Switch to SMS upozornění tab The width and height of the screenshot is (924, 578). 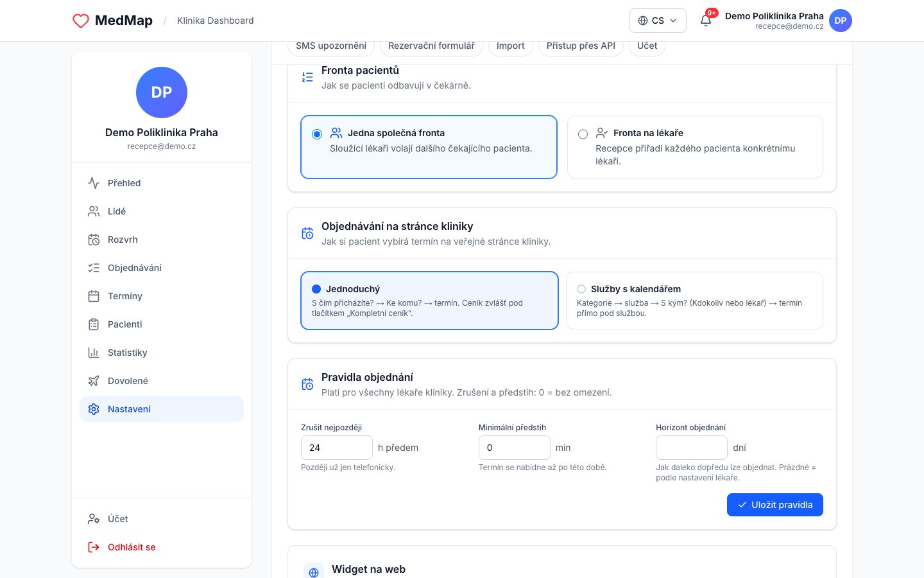pos(331,46)
